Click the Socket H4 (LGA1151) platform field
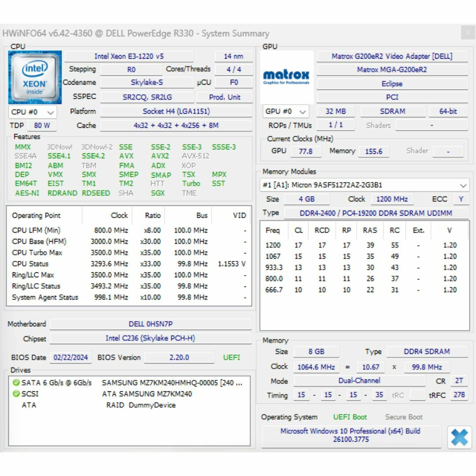Viewport: 476px width, 476px height. 176,112
